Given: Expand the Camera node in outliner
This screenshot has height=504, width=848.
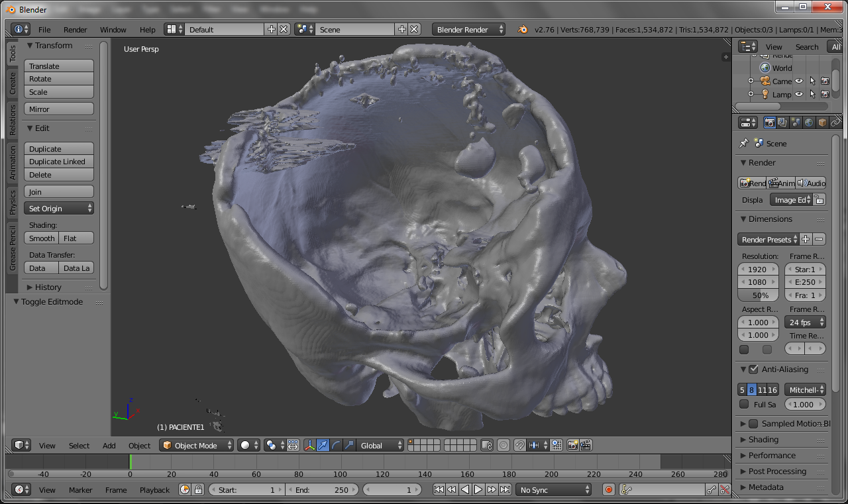Looking at the screenshot, I should tap(751, 81).
